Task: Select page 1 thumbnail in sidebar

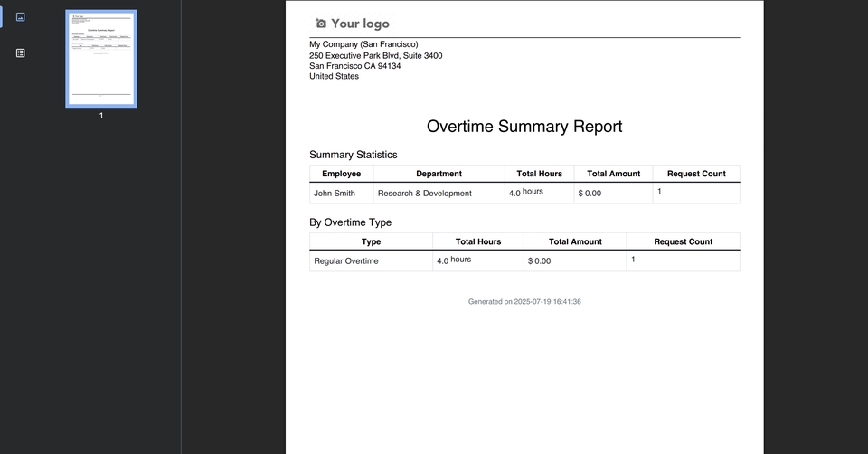Action: point(101,59)
